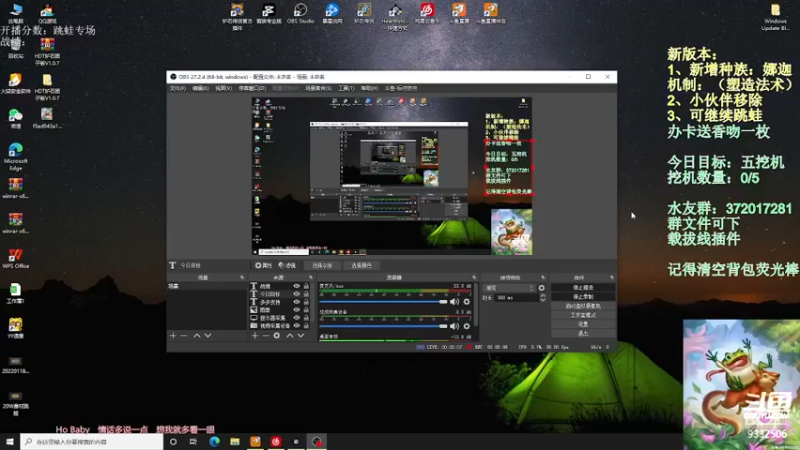Open the Help (帮助) menu
Image resolution: width=800 pixels, height=450 pixels.
point(369,88)
